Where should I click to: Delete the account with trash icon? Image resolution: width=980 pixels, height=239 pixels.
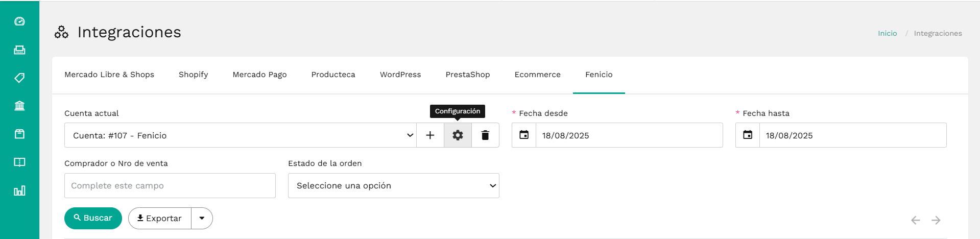click(485, 135)
